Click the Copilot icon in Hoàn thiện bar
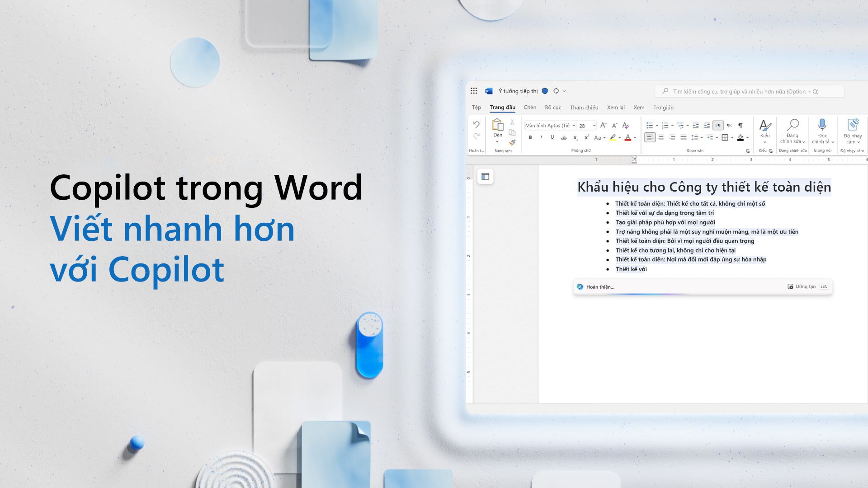 coord(580,286)
